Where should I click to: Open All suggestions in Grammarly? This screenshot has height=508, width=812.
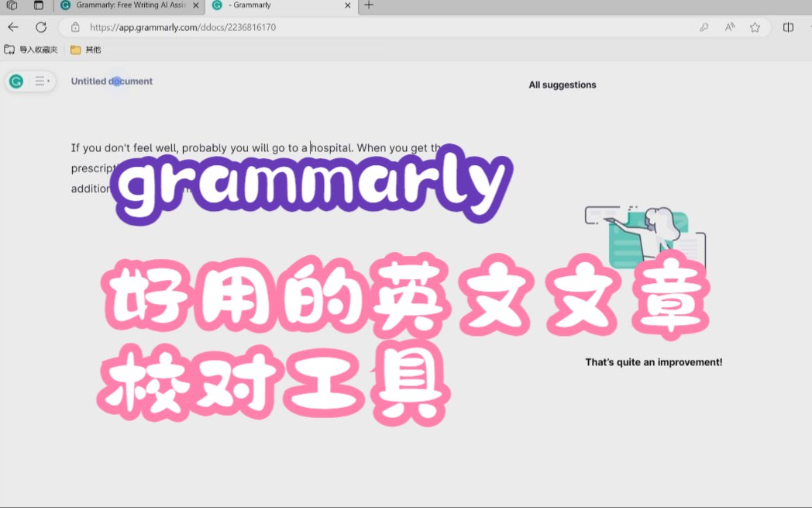[x=563, y=85]
